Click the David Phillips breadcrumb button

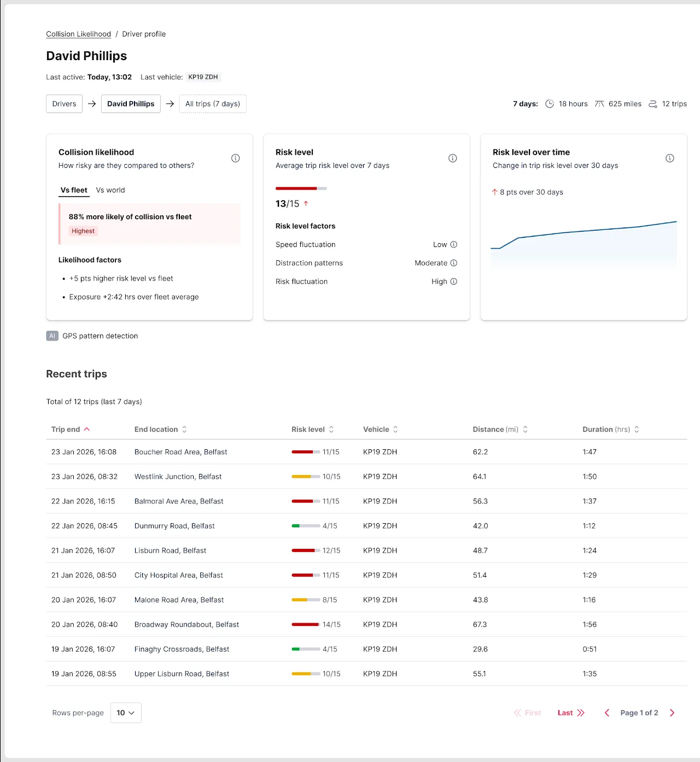coord(131,104)
